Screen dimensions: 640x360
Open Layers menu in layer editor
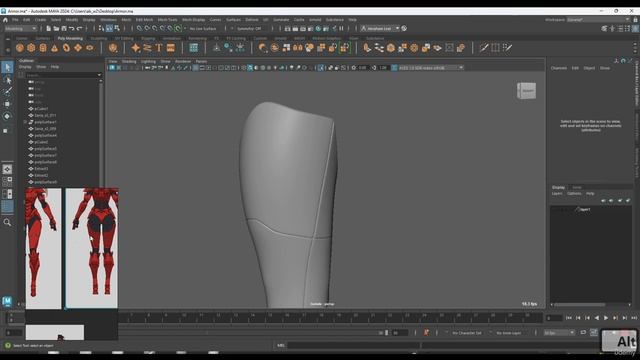coord(557,193)
